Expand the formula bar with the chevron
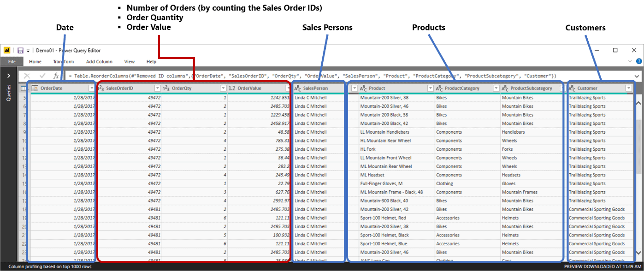The width and height of the screenshot is (644, 271). (637, 76)
